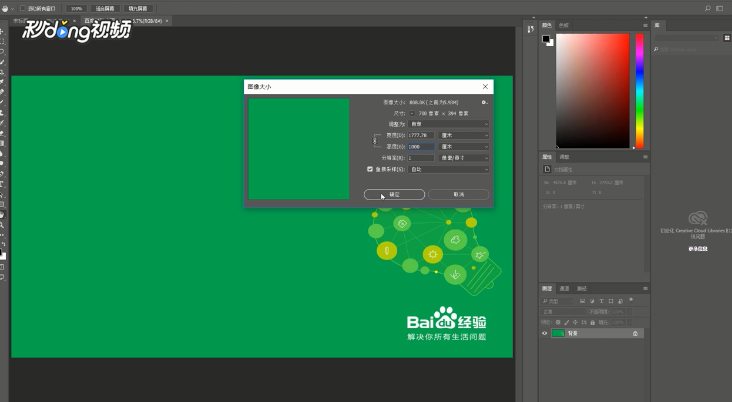Click the white background color swatch

point(551,43)
